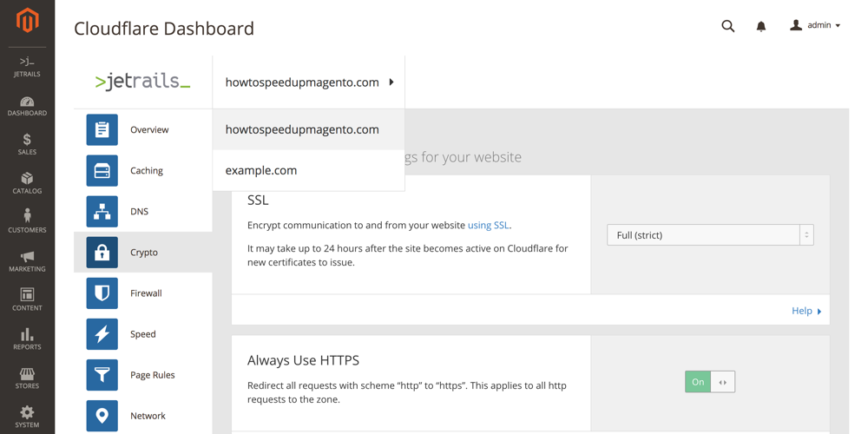Switch to the Speed tab label
This screenshot has width=868, height=434.
(143, 334)
